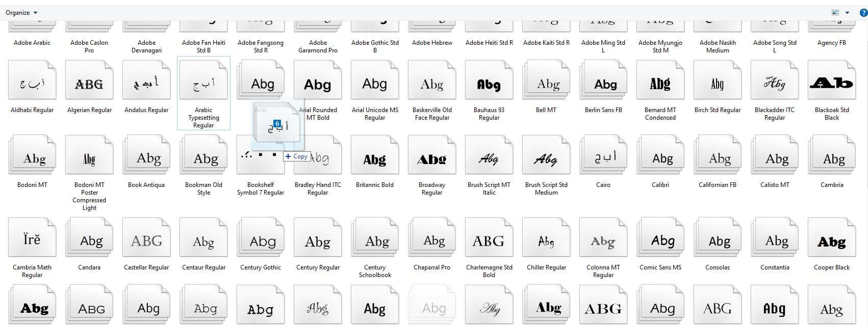Select the Bauhaus 93 Regular font icon

(x=489, y=80)
